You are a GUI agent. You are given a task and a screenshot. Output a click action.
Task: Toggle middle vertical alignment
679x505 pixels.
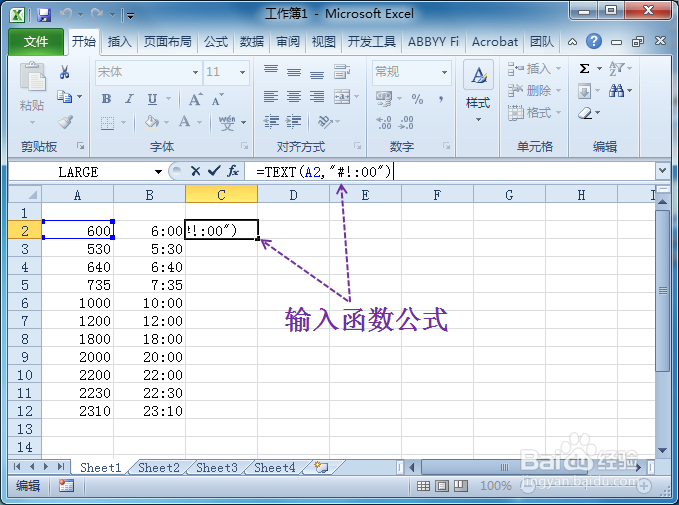click(x=294, y=72)
